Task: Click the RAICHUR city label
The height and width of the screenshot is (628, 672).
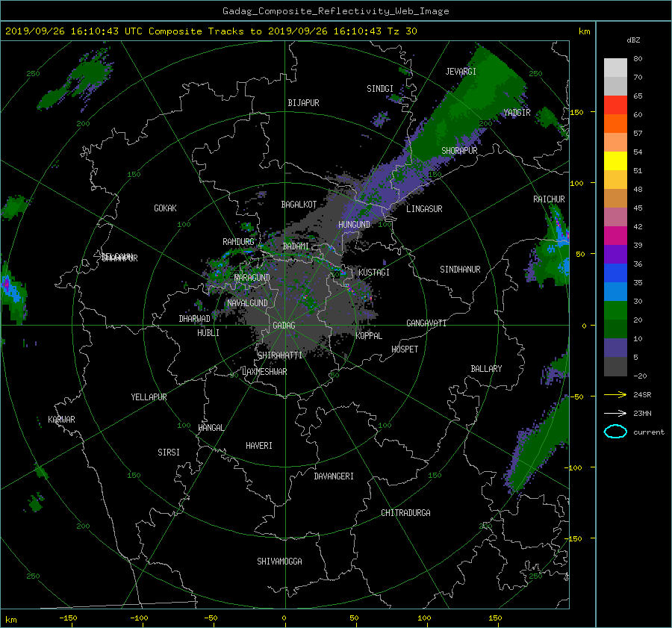Action: [549, 199]
